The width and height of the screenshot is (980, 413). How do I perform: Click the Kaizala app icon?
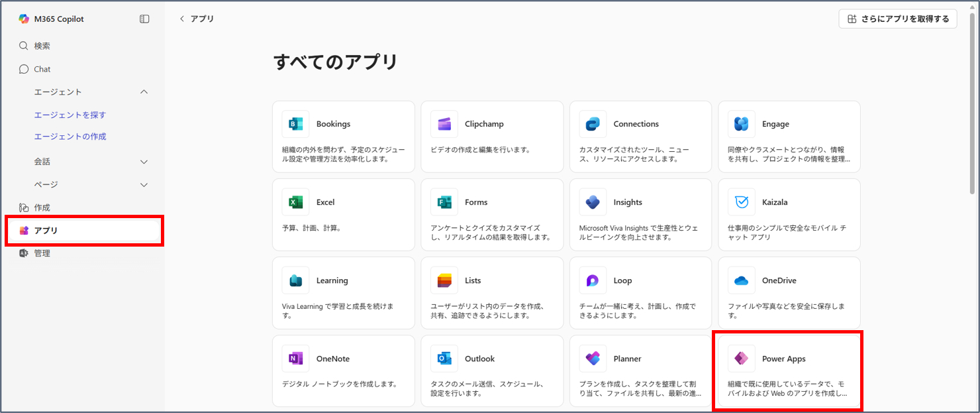742,202
